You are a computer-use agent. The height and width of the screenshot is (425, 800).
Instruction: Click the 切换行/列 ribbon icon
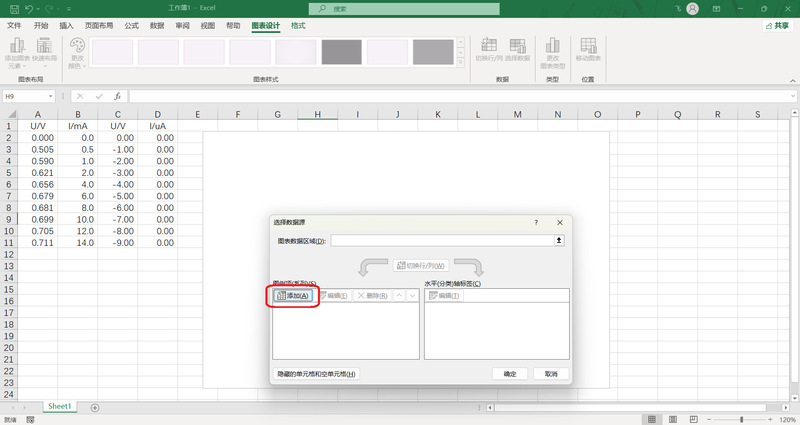489,49
